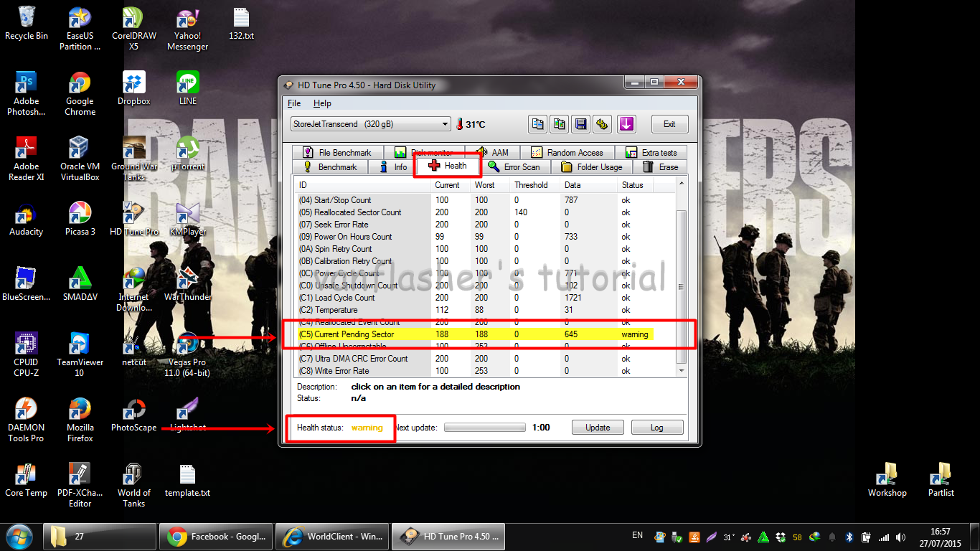
Task: Select the Dropbox desktop icon
Action: pyautogui.click(x=133, y=88)
